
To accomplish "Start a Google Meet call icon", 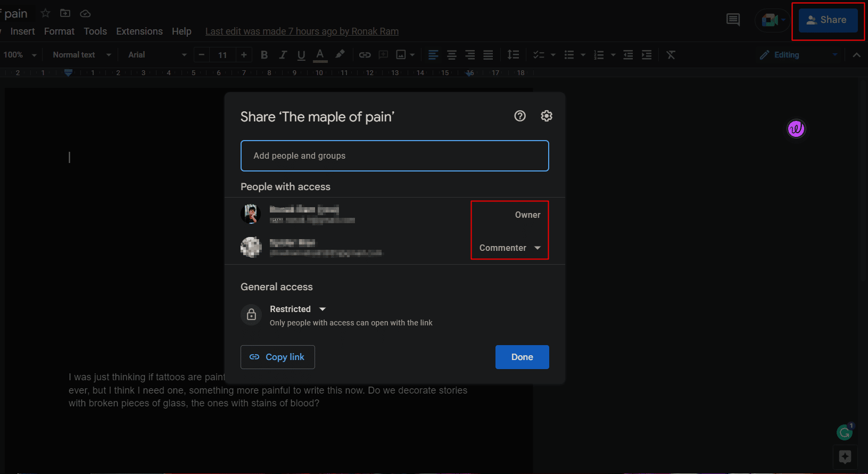I will click(x=770, y=20).
